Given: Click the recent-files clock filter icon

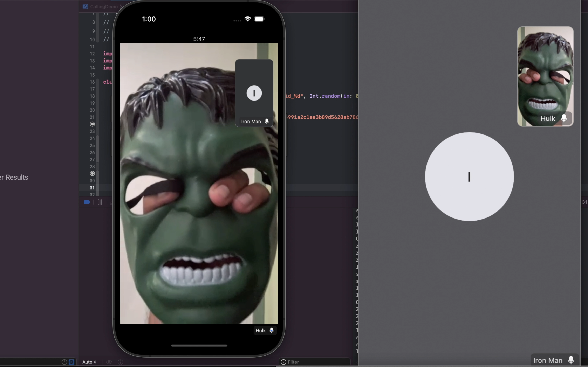Looking at the screenshot, I should (64, 362).
